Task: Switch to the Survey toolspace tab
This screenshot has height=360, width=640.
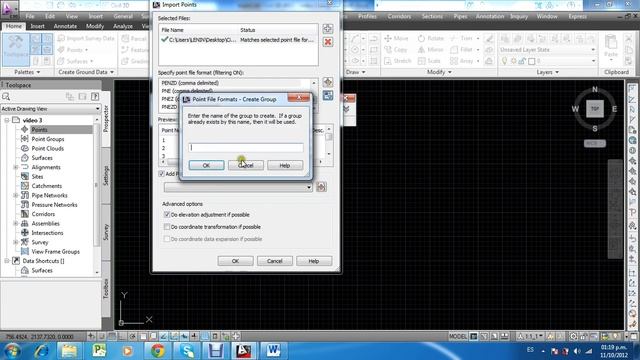Action: pyautogui.click(x=106, y=231)
